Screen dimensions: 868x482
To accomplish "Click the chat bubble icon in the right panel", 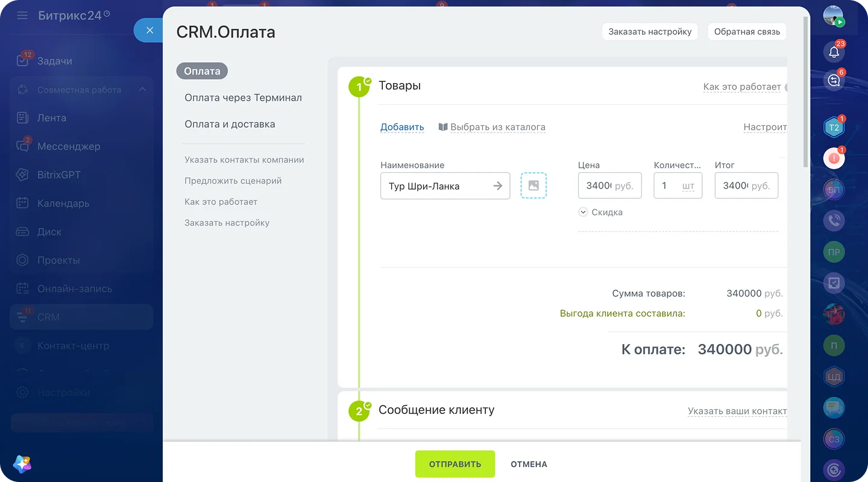I will pos(834,408).
